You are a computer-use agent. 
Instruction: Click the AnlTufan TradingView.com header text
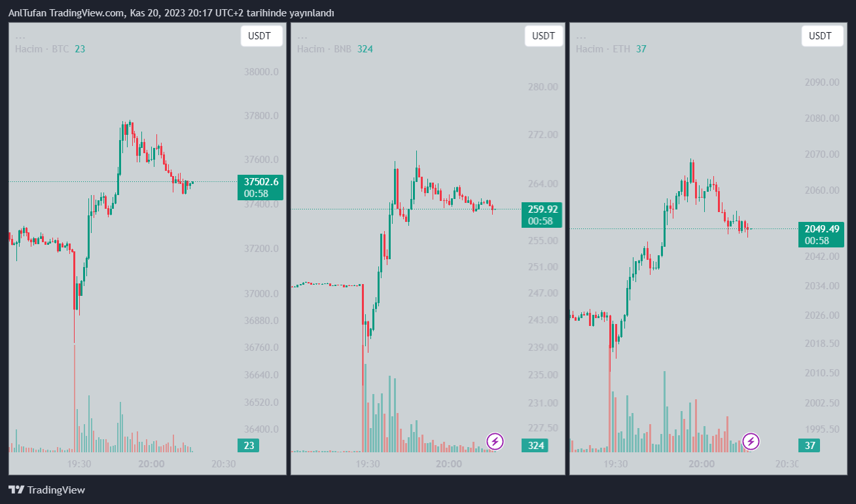point(171,13)
